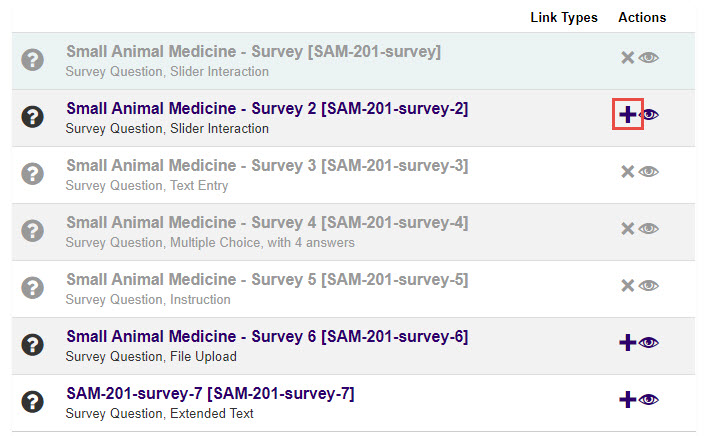Preview Survey 2 with the eye icon
704x436 pixels.
click(649, 115)
